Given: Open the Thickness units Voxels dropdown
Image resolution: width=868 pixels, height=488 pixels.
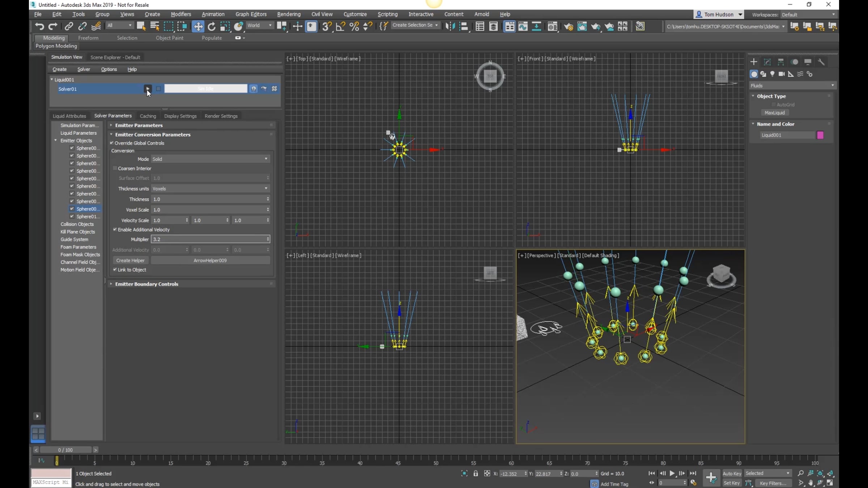Looking at the screenshot, I should point(210,189).
